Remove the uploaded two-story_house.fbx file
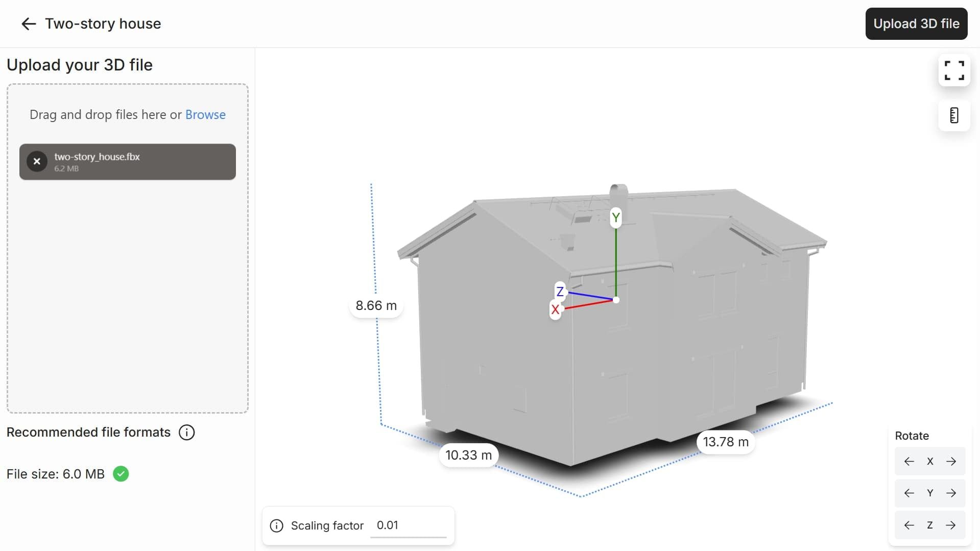The height and width of the screenshot is (551, 980). [37, 161]
